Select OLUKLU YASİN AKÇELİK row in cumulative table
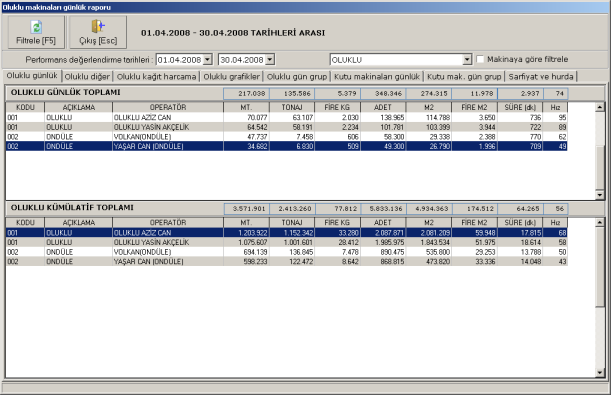Screen dimensions: 611x395 point(286,242)
